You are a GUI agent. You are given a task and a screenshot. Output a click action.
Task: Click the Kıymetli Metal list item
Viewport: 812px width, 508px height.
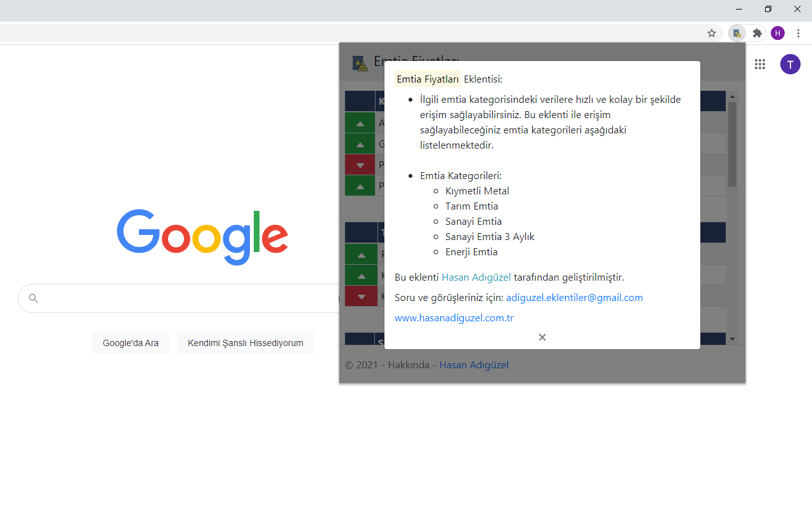tap(477, 191)
